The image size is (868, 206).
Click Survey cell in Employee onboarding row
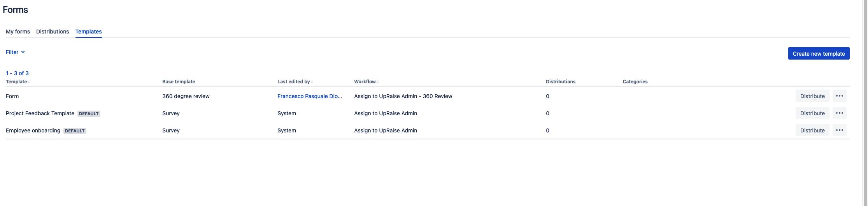(171, 130)
